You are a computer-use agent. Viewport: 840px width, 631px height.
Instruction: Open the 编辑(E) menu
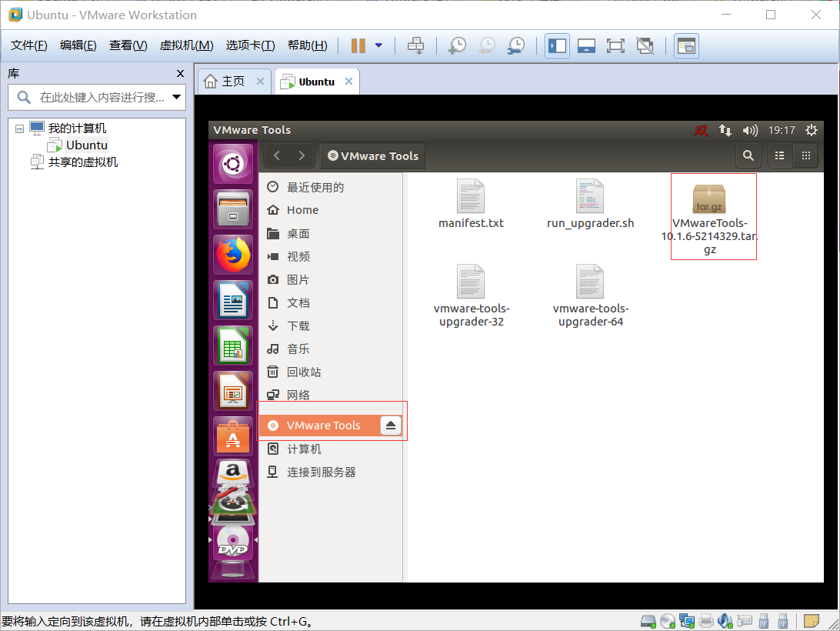pyautogui.click(x=78, y=45)
